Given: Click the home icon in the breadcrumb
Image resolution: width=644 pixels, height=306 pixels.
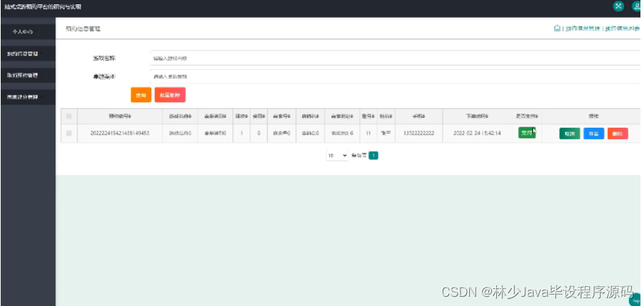Looking at the screenshot, I should [557, 28].
